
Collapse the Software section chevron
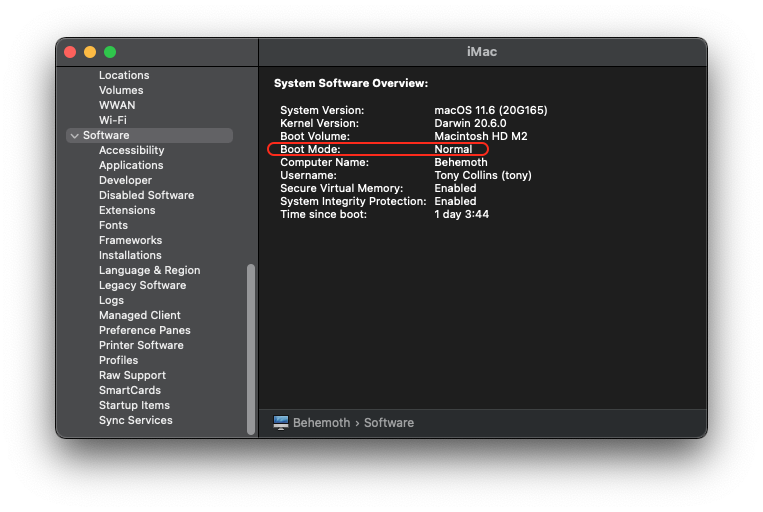point(74,136)
